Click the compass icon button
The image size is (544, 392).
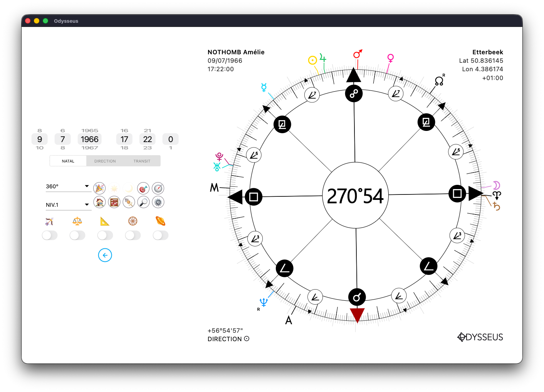click(x=158, y=188)
